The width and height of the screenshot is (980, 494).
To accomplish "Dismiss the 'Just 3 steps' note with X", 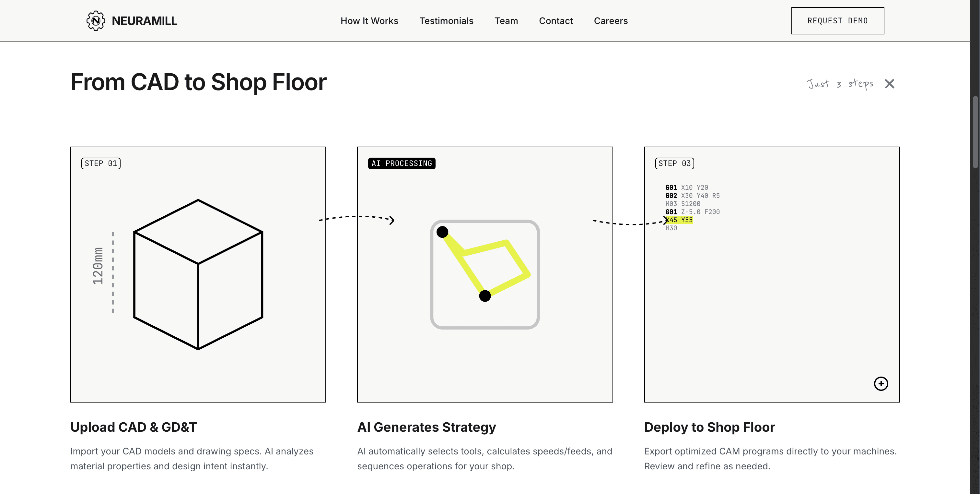I will [889, 83].
